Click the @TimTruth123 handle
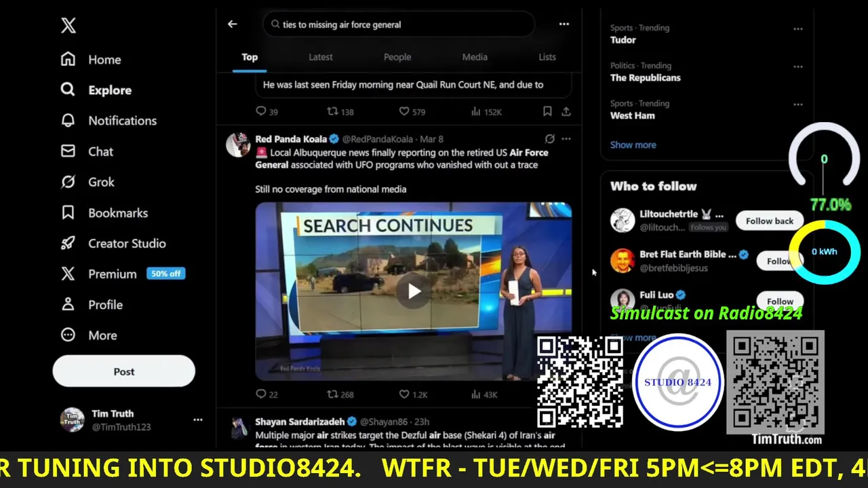Viewport: 868px width, 488px height. (121, 427)
